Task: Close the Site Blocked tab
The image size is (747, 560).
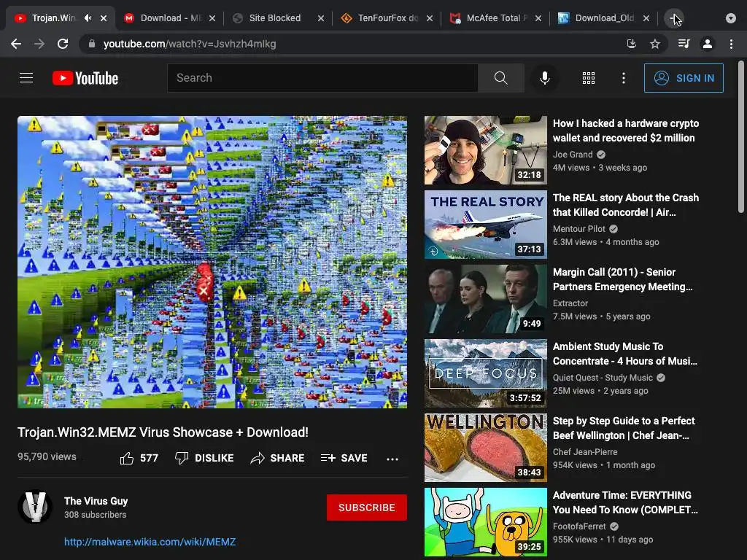Action: click(x=321, y=18)
